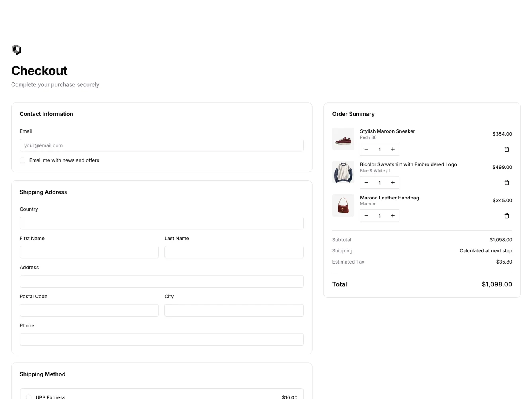This screenshot has width=532, height=399.
Task: Increase Bicolor Sweatshirt quantity by one
Action: (x=393, y=183)
